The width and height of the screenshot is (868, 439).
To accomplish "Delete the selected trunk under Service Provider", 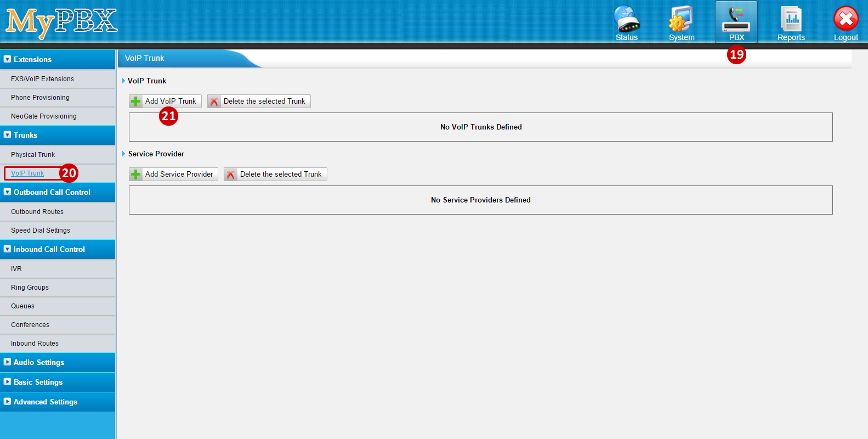I will tap(275, 175).
